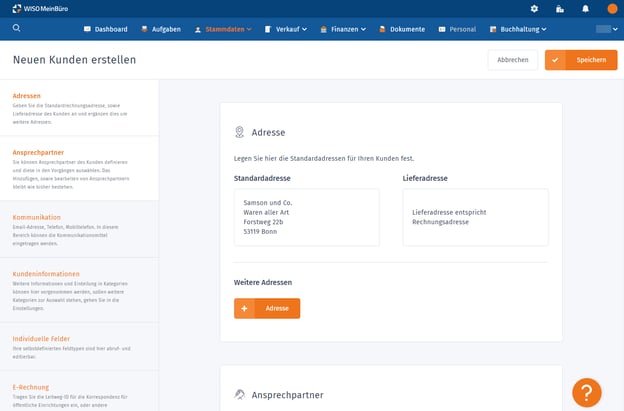Click the gift icon in the header
Viewport: 624px width, 411px height.
[559, 9]
